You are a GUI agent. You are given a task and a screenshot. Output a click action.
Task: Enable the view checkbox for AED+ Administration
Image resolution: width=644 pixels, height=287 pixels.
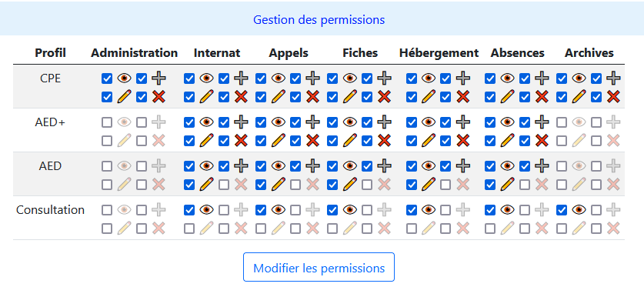click(106, 122)
